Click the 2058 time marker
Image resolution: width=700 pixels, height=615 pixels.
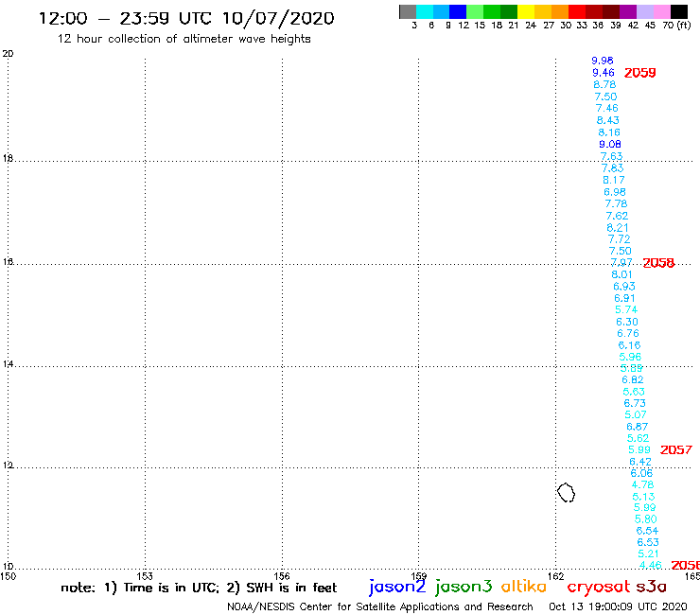tap(658, 263)
